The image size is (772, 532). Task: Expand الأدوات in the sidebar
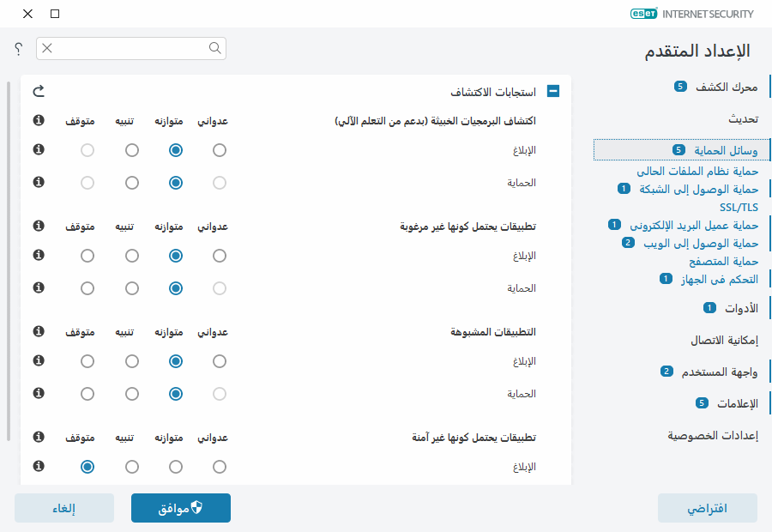pyautogui.click(x=741, y=307)
